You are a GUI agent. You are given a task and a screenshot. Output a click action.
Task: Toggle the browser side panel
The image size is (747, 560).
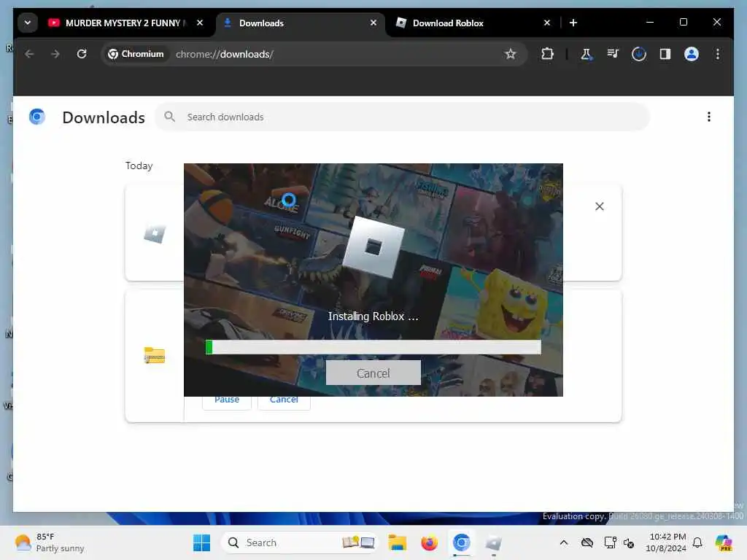click(665, 54)
